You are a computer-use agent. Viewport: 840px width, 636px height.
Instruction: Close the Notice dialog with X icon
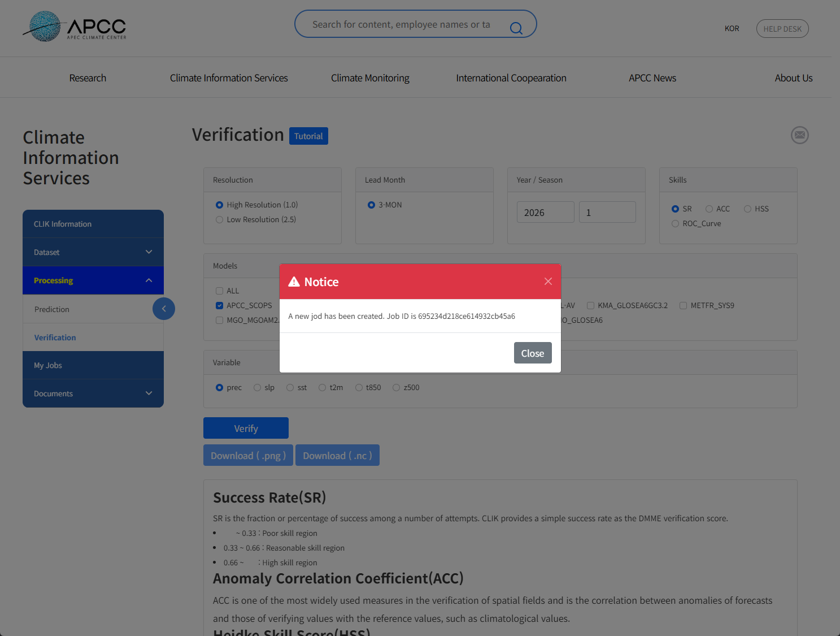547,282
